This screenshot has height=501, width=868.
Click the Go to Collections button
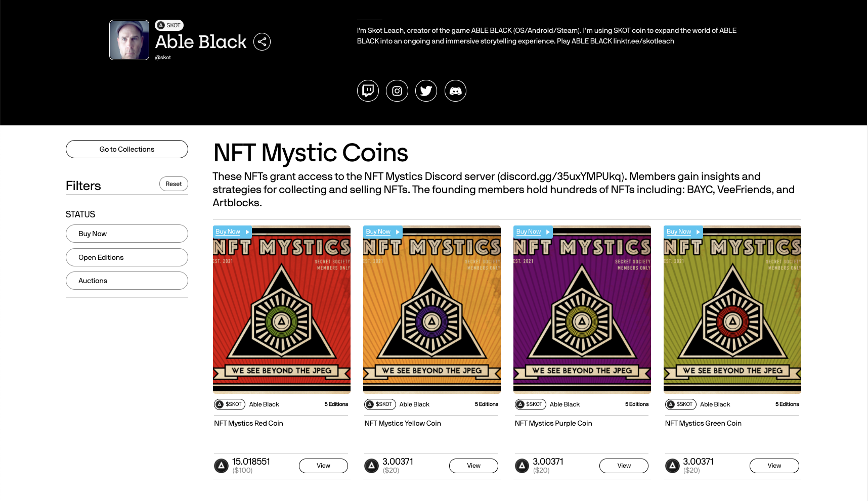coord(127,149)
